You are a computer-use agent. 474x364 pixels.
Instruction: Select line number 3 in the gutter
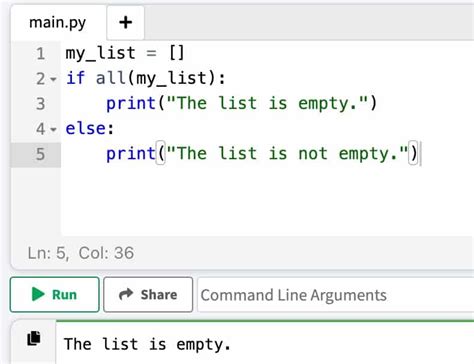41,104
